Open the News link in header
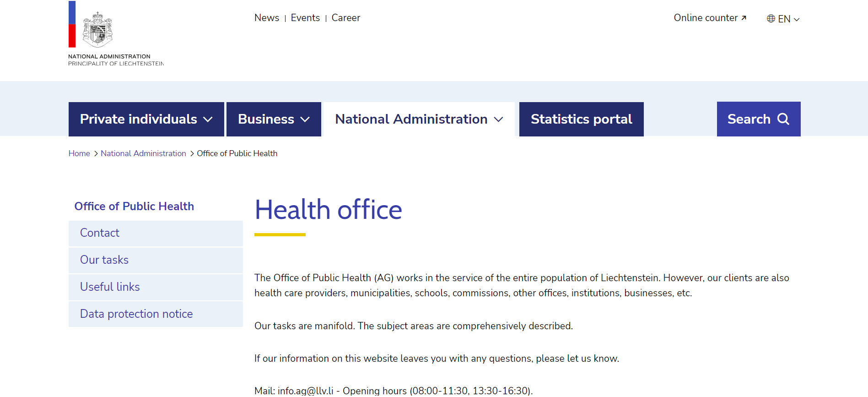 tap(266, 18)
